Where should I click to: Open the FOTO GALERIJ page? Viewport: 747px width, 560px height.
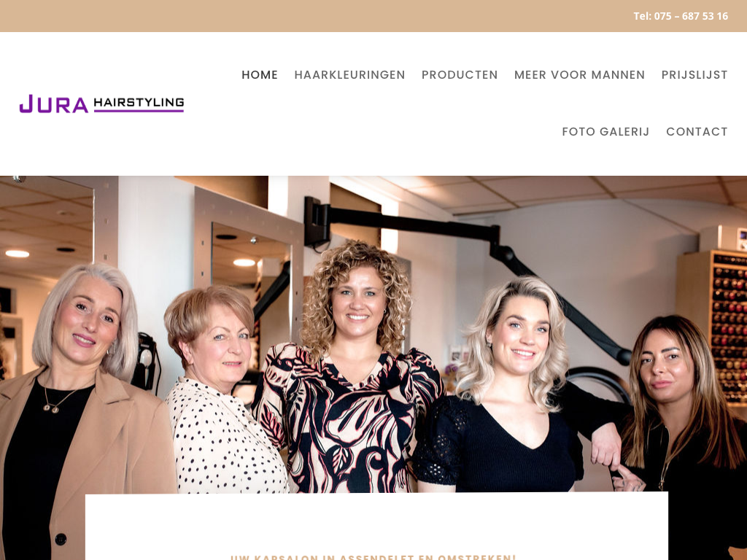(605, 131)
